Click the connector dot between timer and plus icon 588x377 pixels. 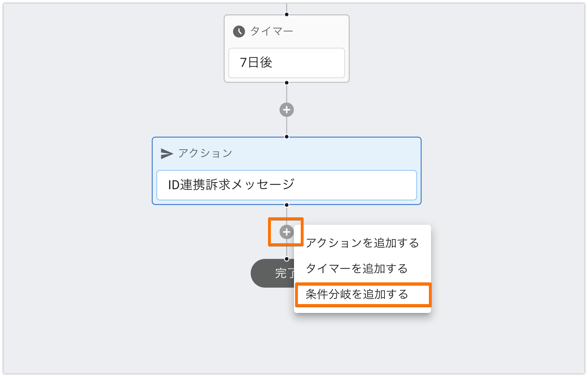click(x=286, y=82)
